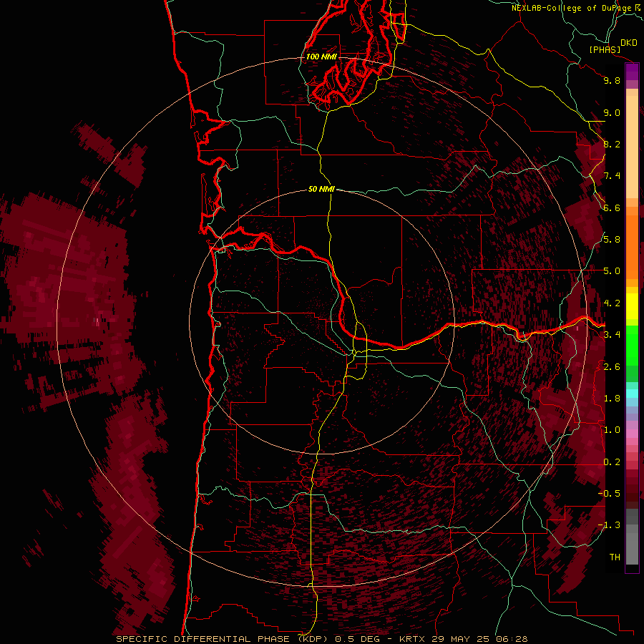Click the SPECIFIC DIFFERENTIAL PHASE caption text
Screen dimensions: 644x644
[206, 639]
